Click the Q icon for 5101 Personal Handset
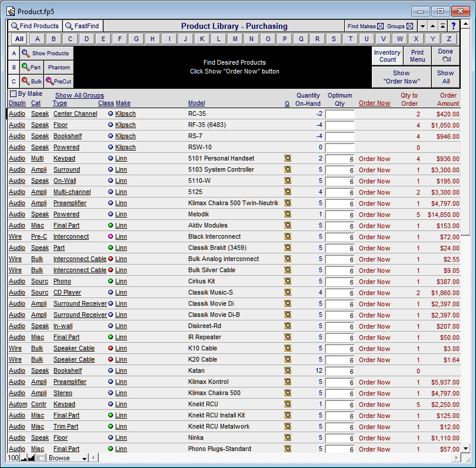Image resolution: width=476 pixels, height=468 pixels. tap(288, 158)
